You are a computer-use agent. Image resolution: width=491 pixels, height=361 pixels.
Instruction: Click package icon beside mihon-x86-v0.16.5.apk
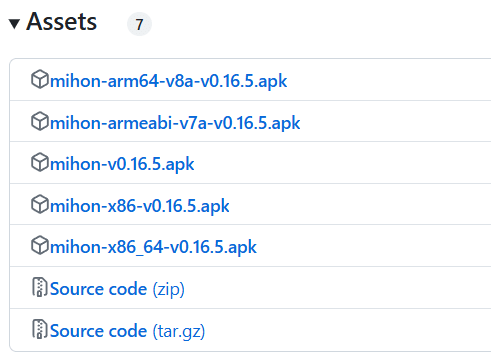click(x=40, y=204)
